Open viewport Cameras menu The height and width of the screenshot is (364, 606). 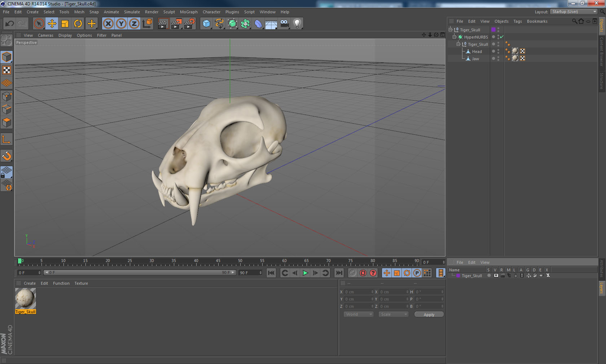(x=45, y=35)
